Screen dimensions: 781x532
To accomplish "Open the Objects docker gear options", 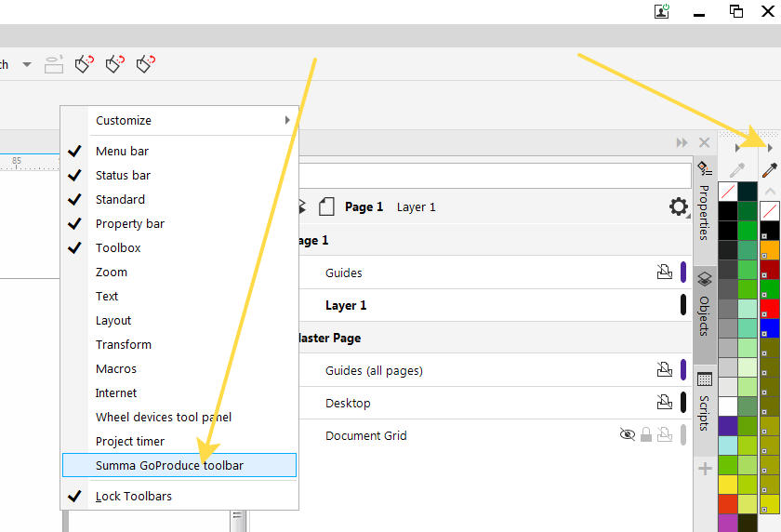I will [x=679, y=206].
